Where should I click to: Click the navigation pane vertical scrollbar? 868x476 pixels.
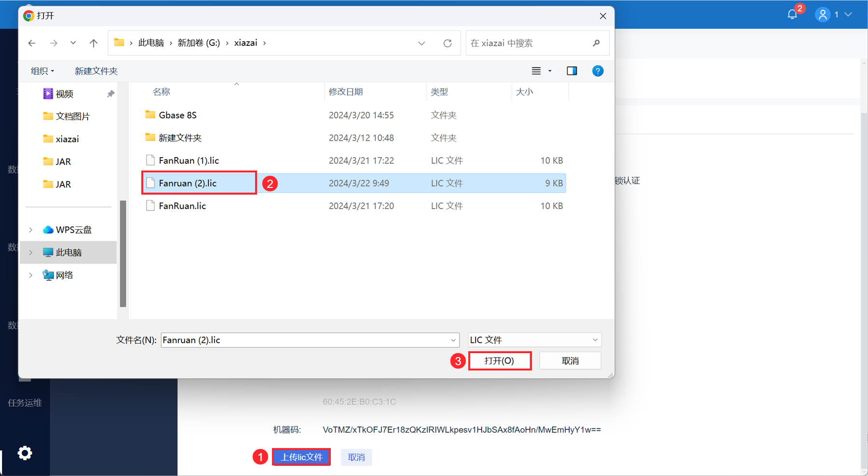[123, 254]
